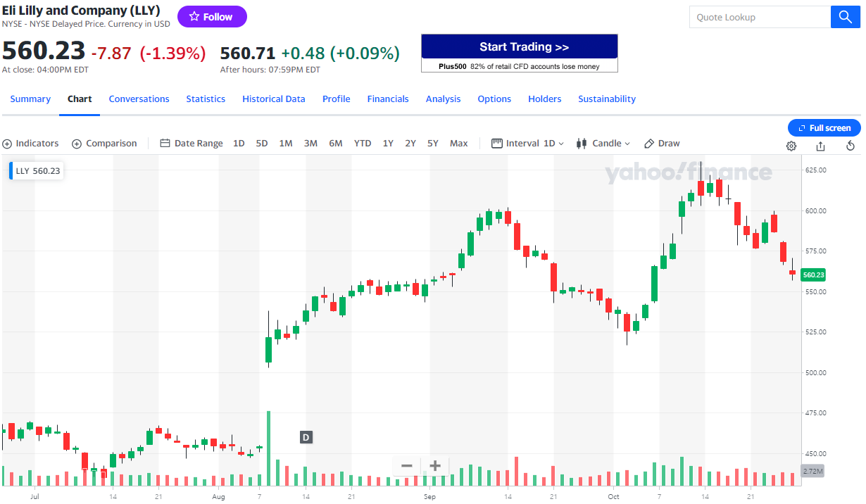Open the Chart tab
The width and height of the screenshot is (866, 504).
coord(80,99)
